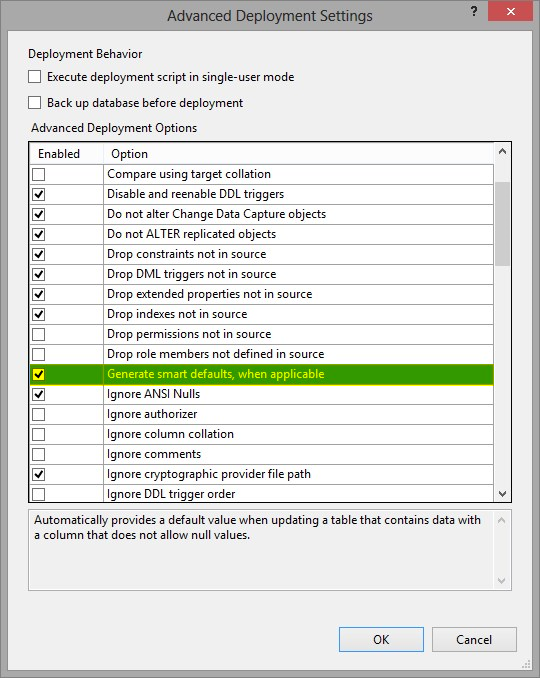Click the Option column header

click(298, 154)
